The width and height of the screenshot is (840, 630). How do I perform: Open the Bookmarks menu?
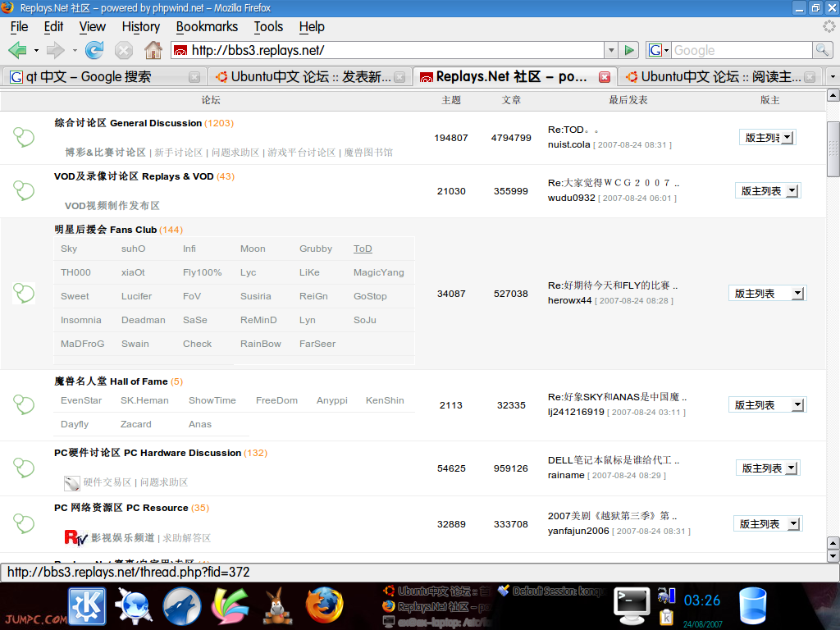click(x=207, y=27)
